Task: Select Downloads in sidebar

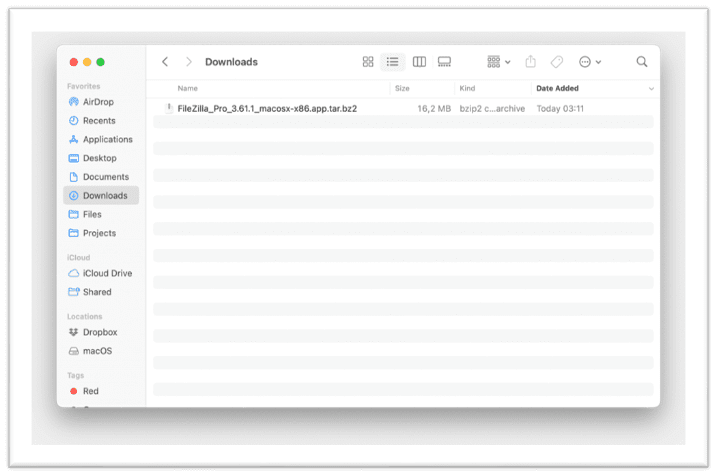Action: pyautogui.click(x=101, y=195)
